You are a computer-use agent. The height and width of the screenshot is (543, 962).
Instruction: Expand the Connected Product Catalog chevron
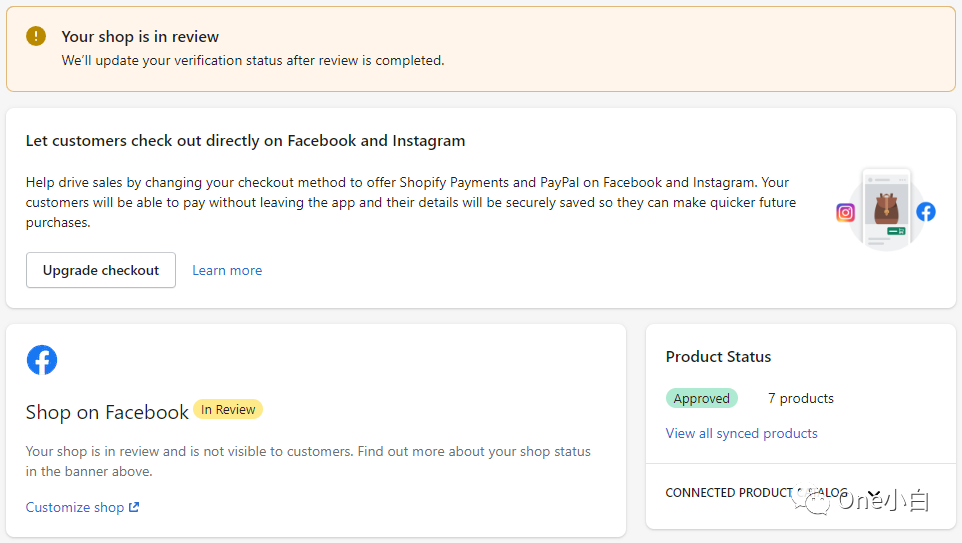click(875, 493)
